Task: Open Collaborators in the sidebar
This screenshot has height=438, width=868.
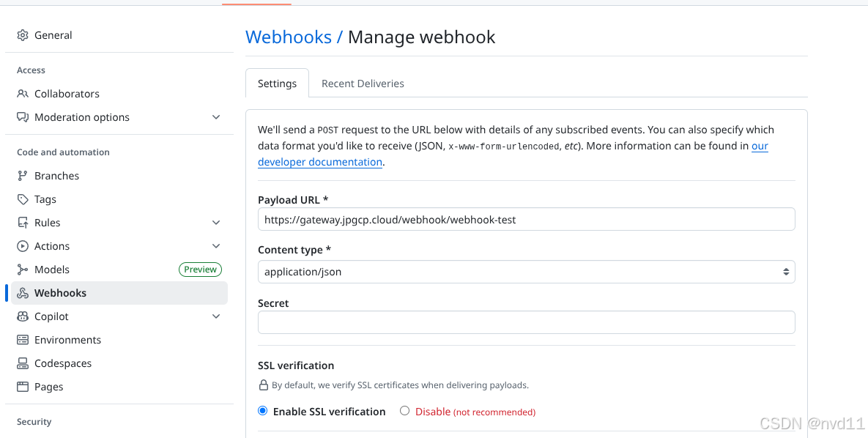Action: pyautogui.click(x=119, y=94)
